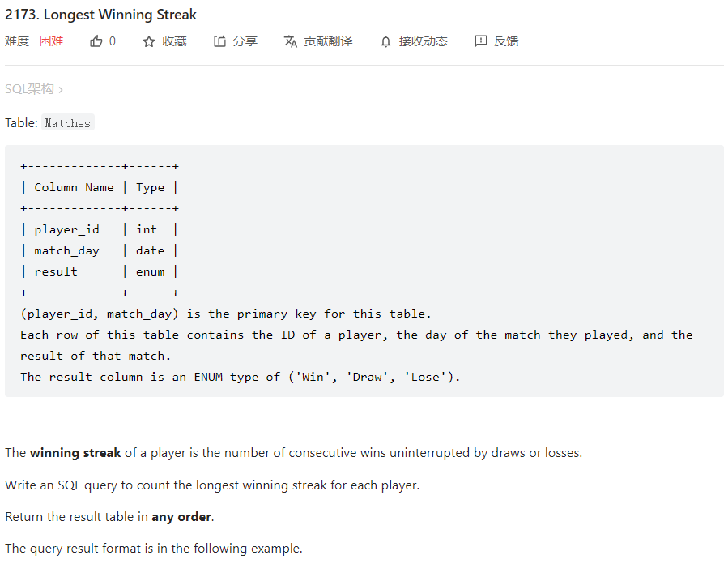
Task: Click the feedback speech-bubble icon
Action: tap(481, 41)
